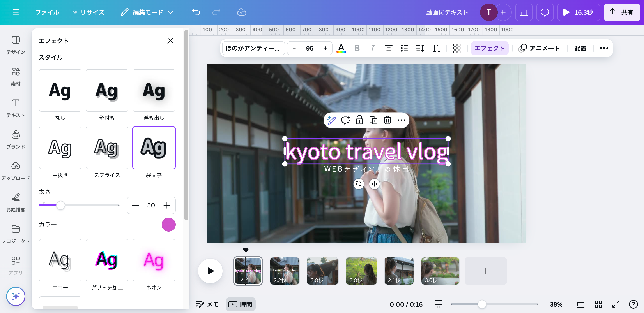Open the hamburger main menu
This screenshot has width=644, height=313.
[16, 12]
